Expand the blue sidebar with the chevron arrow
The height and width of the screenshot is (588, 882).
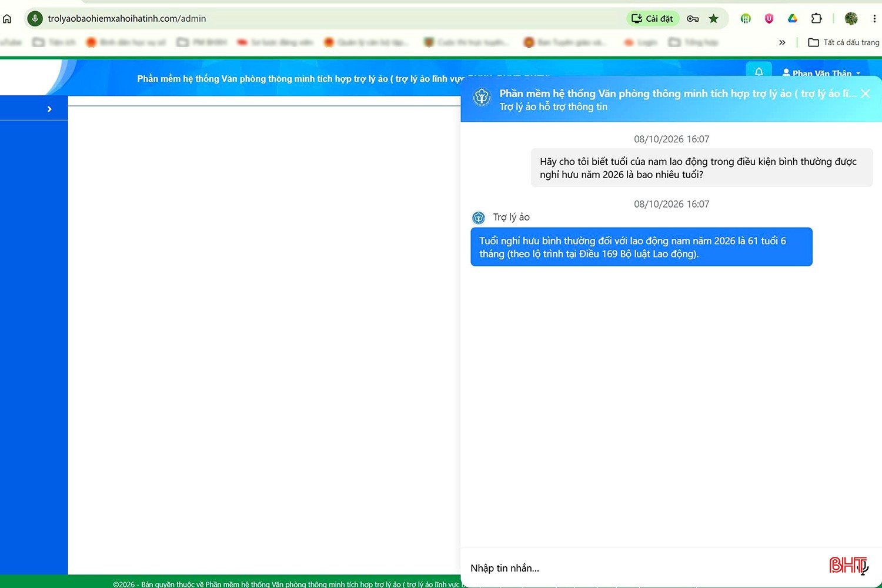pyautogui.click(x=49, y=109)
